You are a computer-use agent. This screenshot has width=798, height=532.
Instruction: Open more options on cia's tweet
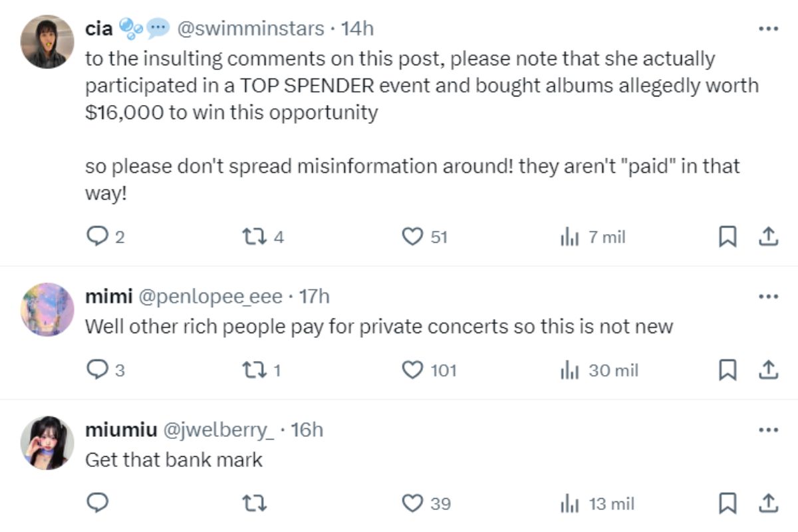point(768,29)
